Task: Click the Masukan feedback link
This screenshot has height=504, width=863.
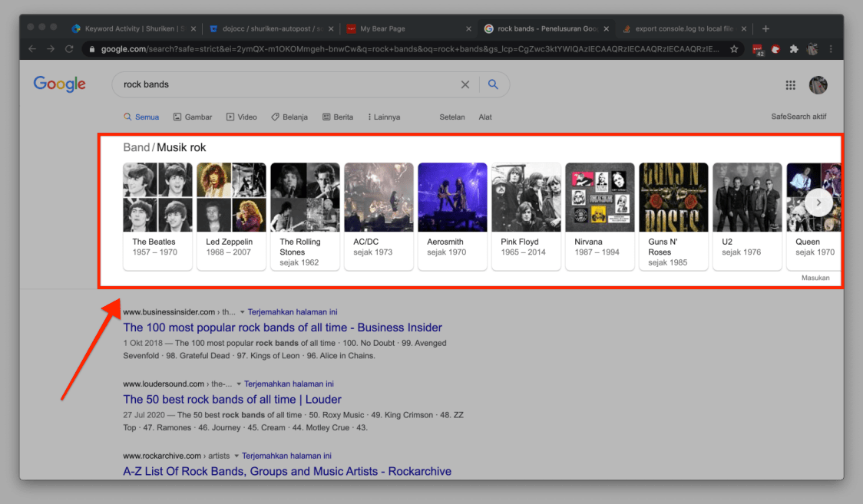Action: click(x=815, y=278)
